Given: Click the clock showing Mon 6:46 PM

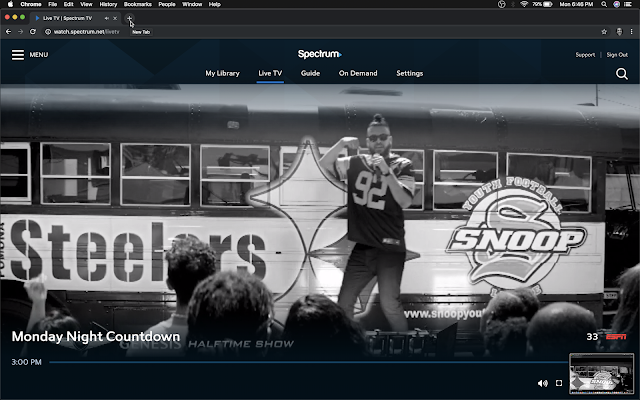Looking at the screenshot, I should click(x=576, y=4).
